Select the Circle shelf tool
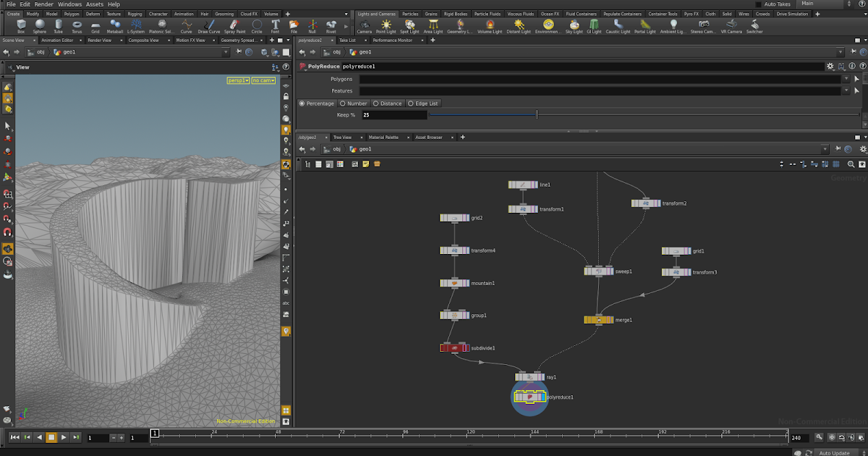 point(257,27)
